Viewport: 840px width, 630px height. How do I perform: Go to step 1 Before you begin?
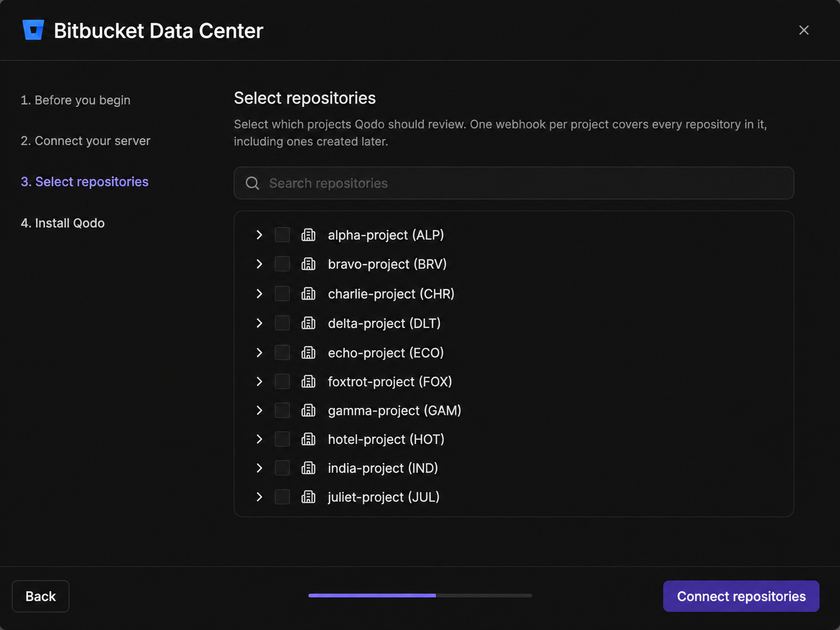(75, 100)
